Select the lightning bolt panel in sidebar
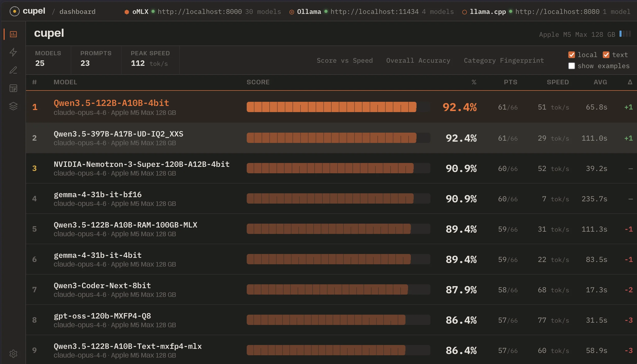Screen dimensions: 637x364 pos(13,52)
